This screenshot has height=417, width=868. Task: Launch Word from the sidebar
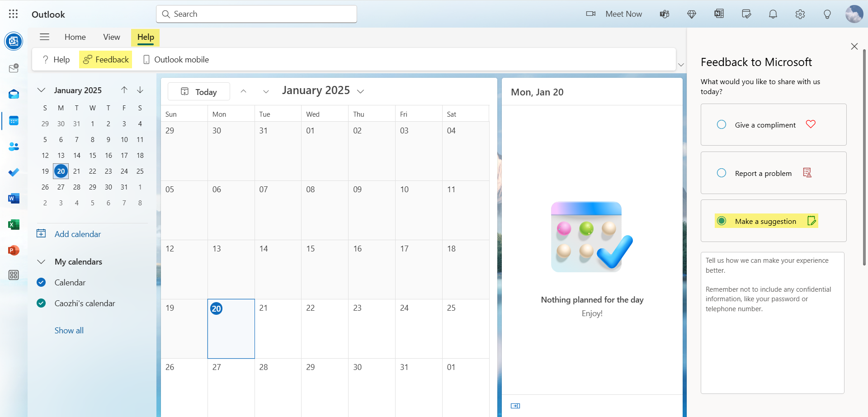(14, 199)
